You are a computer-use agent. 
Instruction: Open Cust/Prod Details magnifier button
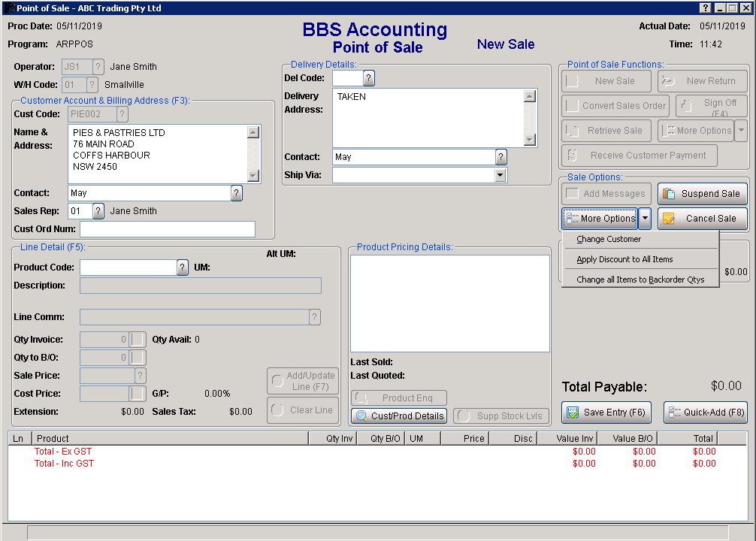399,416
